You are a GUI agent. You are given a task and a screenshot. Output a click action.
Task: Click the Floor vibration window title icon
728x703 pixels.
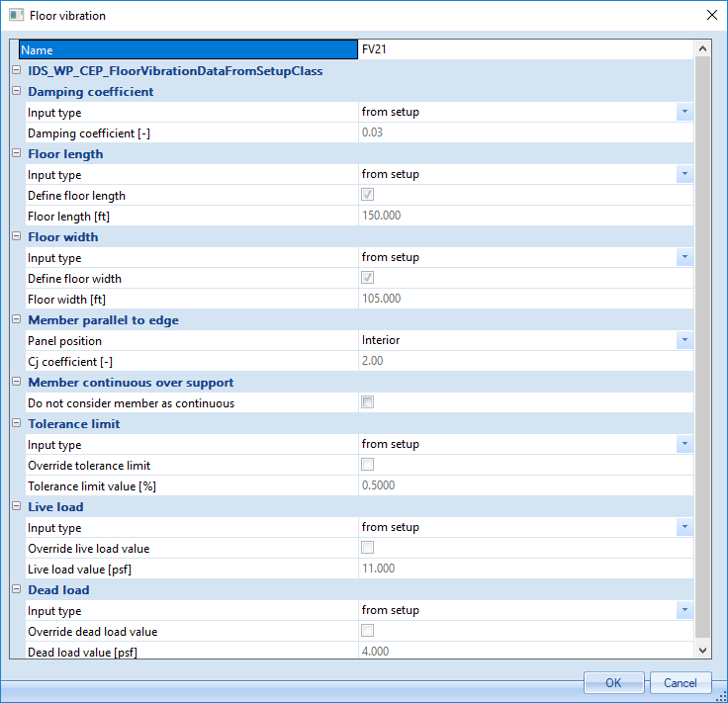click(x=16, y=16)
